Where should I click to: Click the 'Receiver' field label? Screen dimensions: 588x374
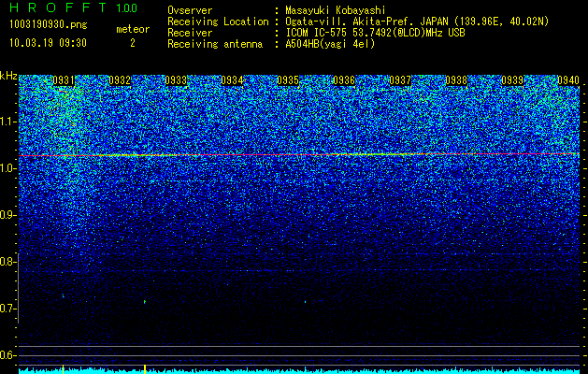click(190, 33)
